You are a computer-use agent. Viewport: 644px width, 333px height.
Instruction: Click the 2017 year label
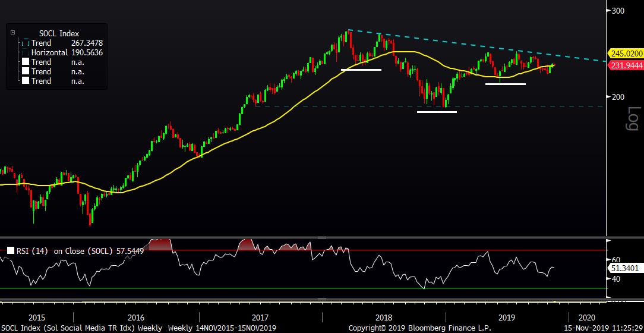(260, 318)
